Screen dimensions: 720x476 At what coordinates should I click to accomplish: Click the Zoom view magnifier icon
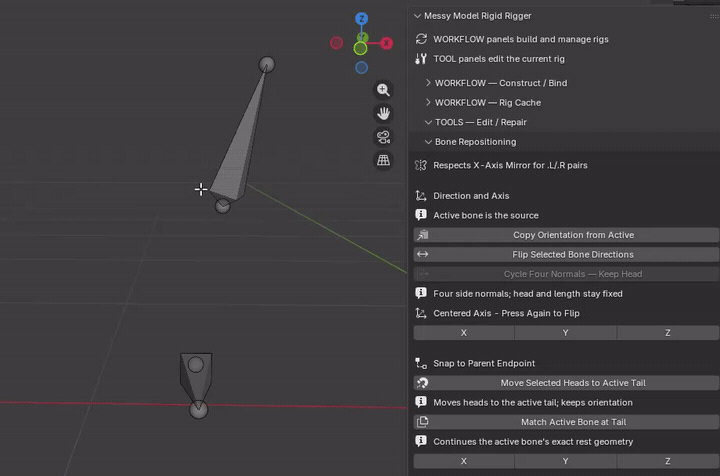383,90
